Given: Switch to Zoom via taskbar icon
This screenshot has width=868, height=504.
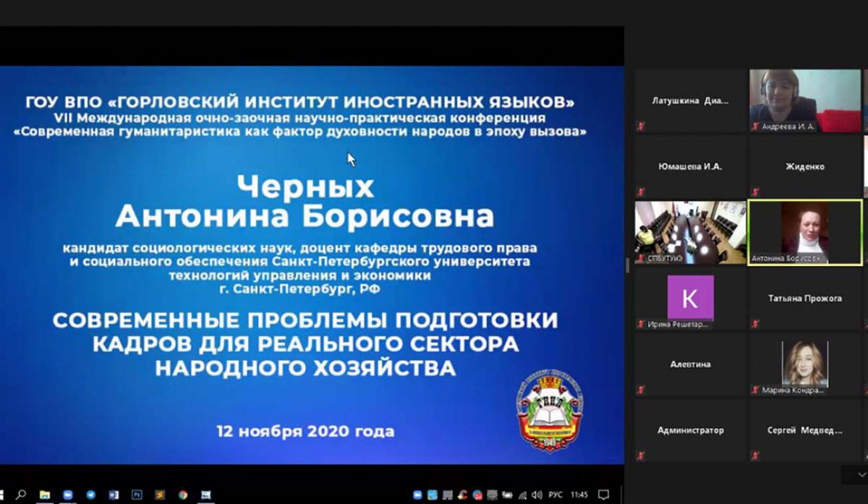Looking at the screenshot, I should [x=68, y=495].
